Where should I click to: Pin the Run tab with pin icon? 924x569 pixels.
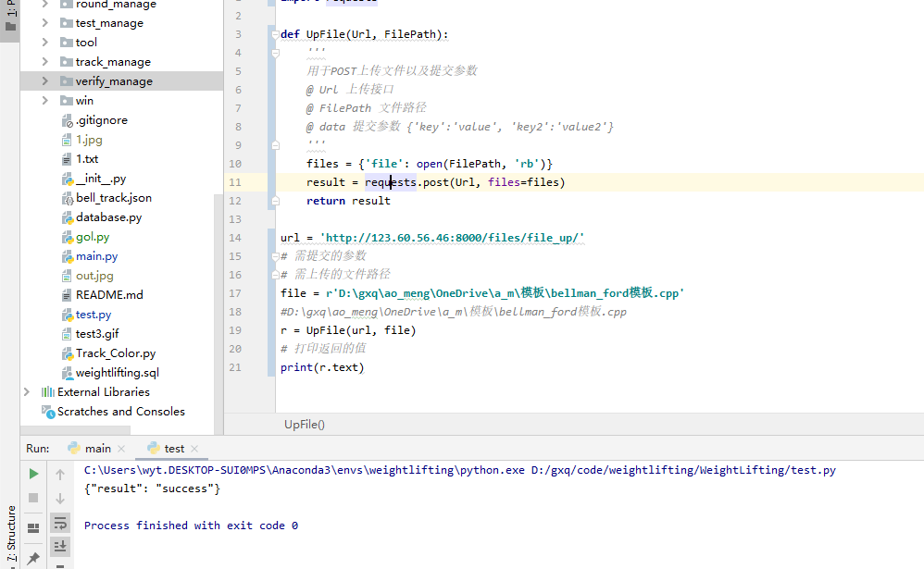coord(33,558)
